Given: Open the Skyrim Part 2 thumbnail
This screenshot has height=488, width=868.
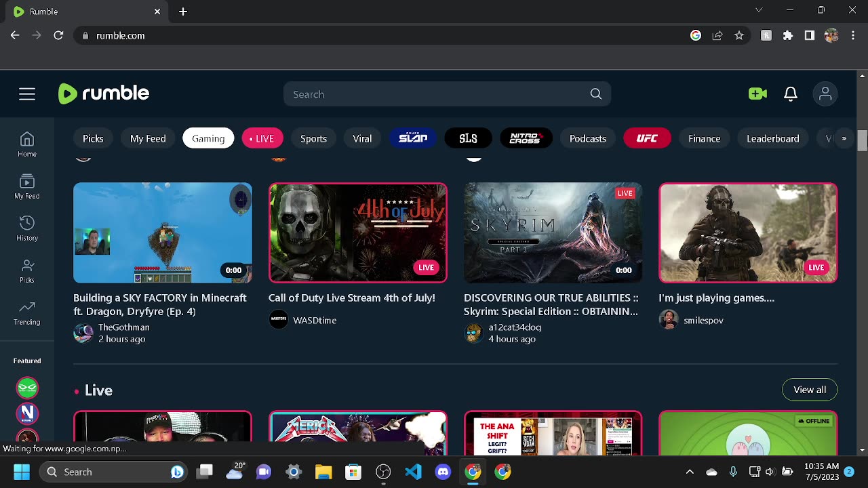Looking at the screenshot, I should click(553, 232).
